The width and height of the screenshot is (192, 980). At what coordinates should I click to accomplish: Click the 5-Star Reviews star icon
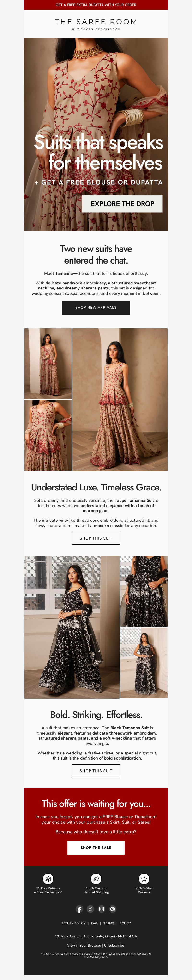point(144,879)
